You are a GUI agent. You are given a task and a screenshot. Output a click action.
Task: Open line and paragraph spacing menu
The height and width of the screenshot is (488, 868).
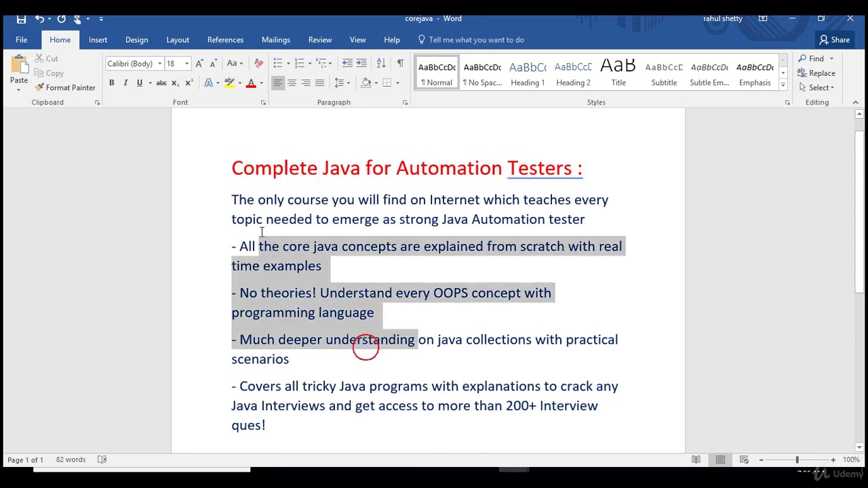click(x=342, y=83)
